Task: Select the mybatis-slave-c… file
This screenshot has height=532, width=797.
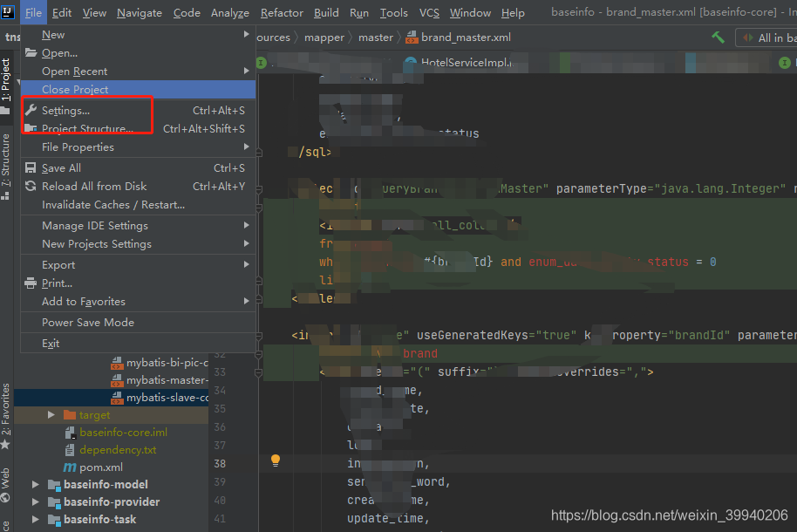Action: click(160, 397)
